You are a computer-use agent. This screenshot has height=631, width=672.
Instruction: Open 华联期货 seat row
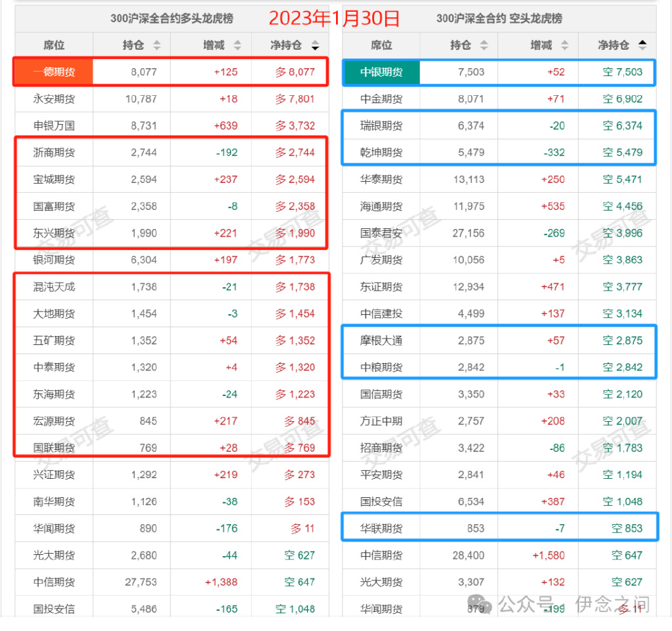(x=499, y=528)
